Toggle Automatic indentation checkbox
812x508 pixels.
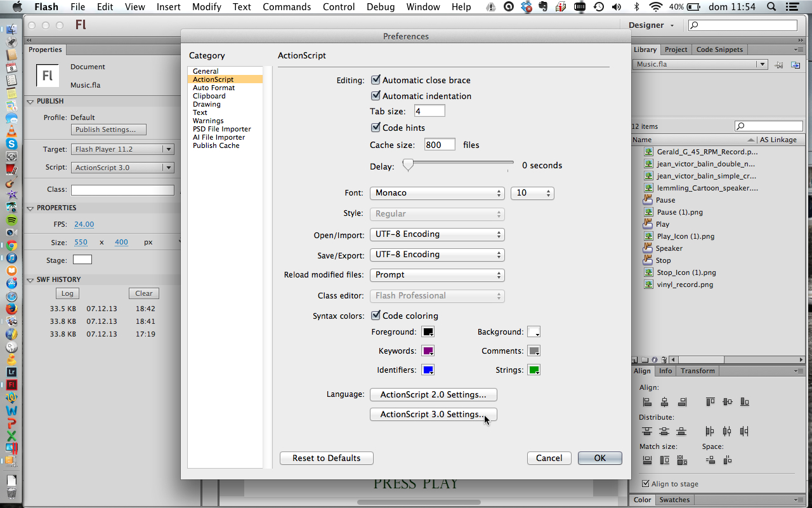(376, 96)
